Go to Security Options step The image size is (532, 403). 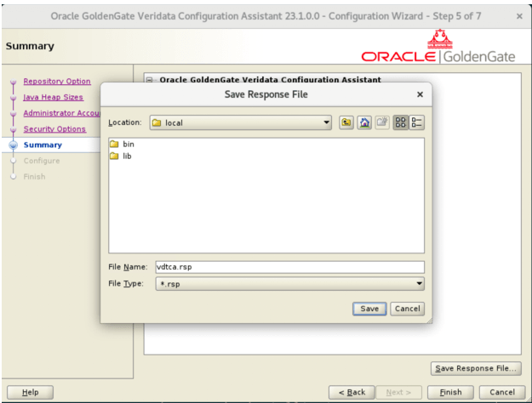click(x=54, y=129)
